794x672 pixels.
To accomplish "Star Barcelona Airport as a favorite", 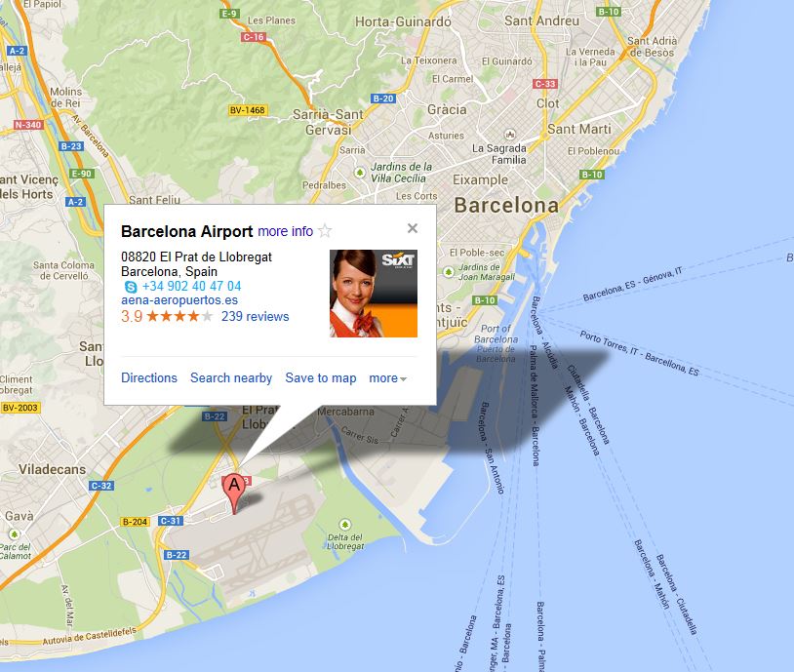I will tap(325, 231).
